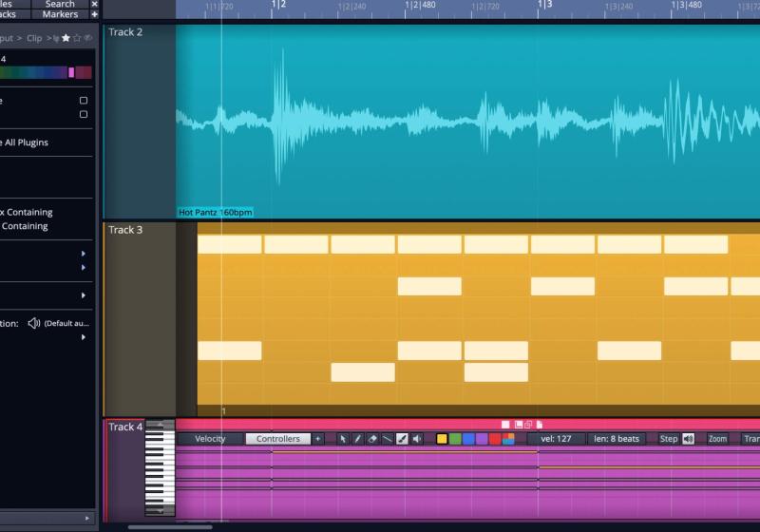This screenshot has height=532, width=760.
Task: Select the yellow note color swatch
Action: pyautogui.click(x=442, y=439)
